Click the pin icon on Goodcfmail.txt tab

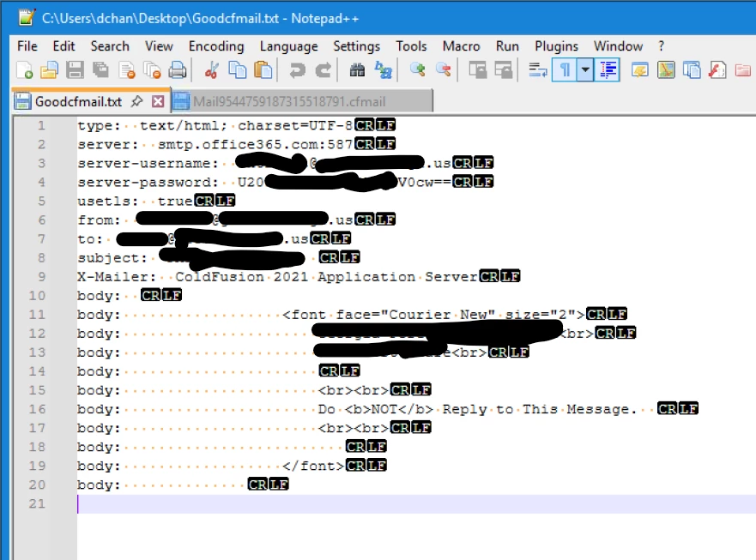click(x=137, y=101)
